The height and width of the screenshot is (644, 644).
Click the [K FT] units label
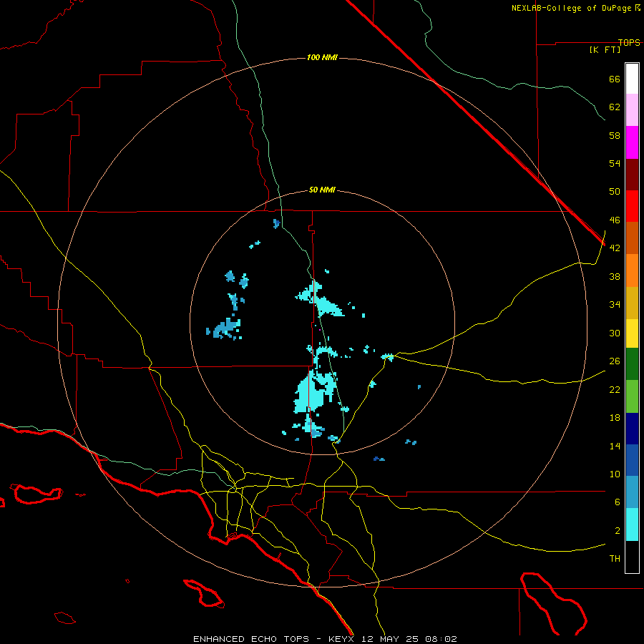click(605, 49)
